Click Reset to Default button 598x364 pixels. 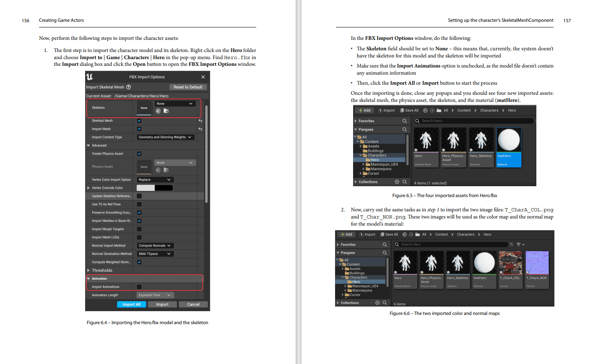(188, 87)
